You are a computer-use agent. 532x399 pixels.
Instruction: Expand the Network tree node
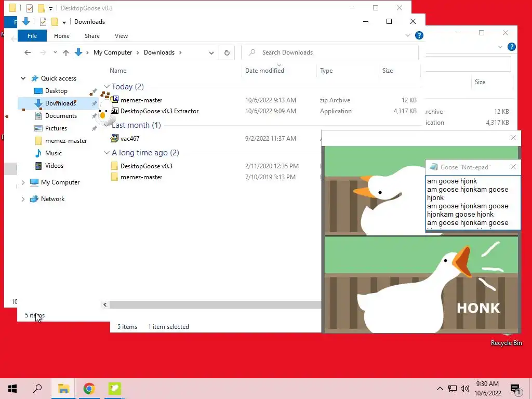(23, 199)
